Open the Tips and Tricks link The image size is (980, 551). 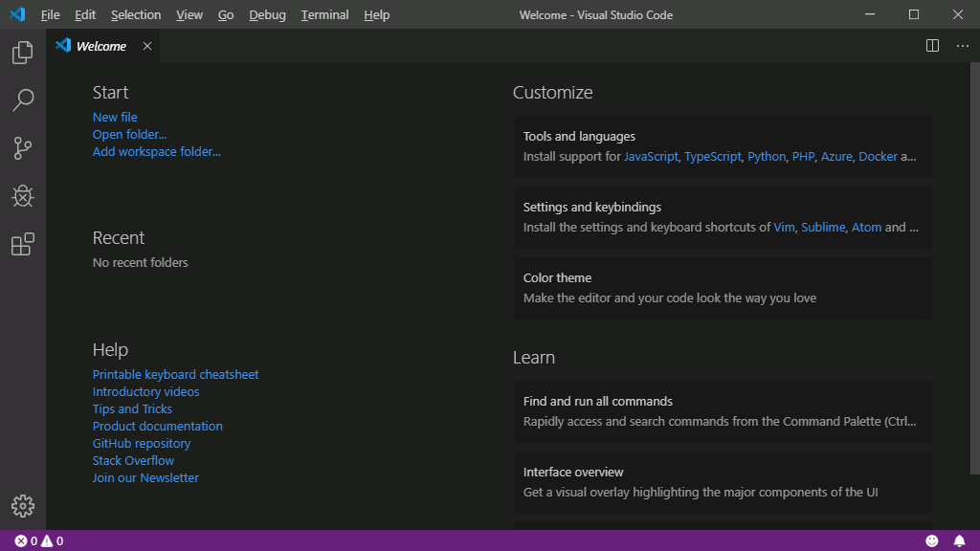pyautogui.click(x=132, y=408)
